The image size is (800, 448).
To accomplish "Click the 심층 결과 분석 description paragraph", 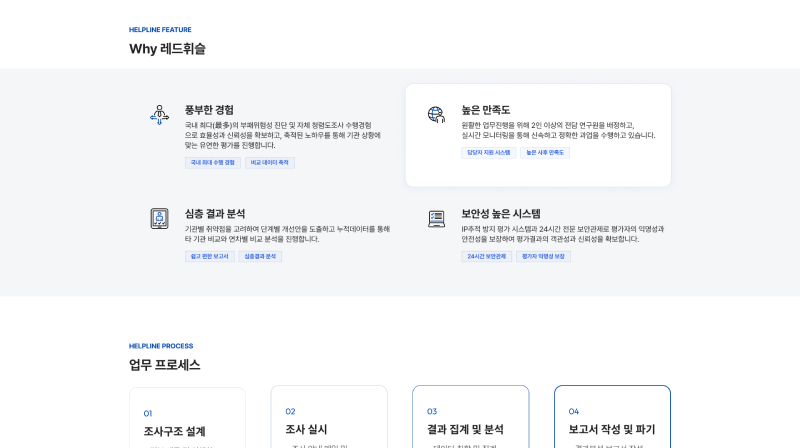I will (287, 234).
